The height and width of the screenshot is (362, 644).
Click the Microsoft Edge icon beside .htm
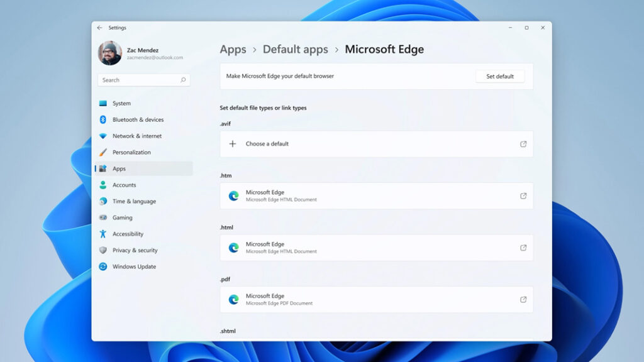tap(233, 195)
